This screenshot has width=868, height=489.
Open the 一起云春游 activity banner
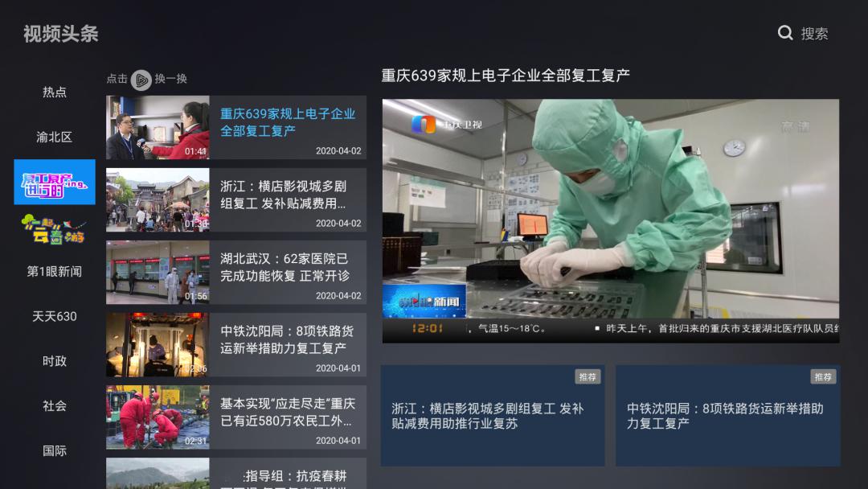pyautogui.click(x=54, y=230)
